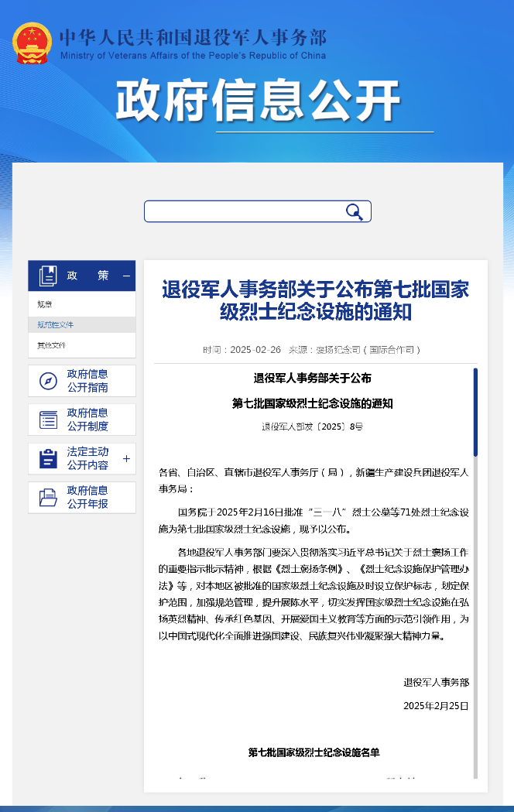514x812 pixels.
Task: Click inside the search input box
Action: 257,211
